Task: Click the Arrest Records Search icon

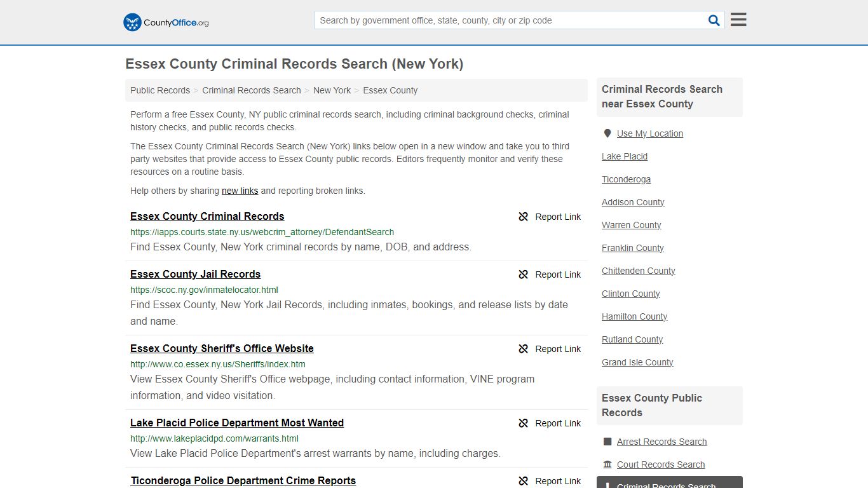Action: pyautogui.click(x=607, y=442)
